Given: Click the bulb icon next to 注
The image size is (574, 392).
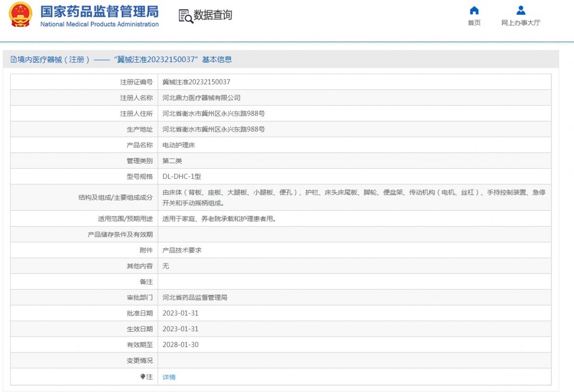Looking at the screenshot, I should (143, 377).
